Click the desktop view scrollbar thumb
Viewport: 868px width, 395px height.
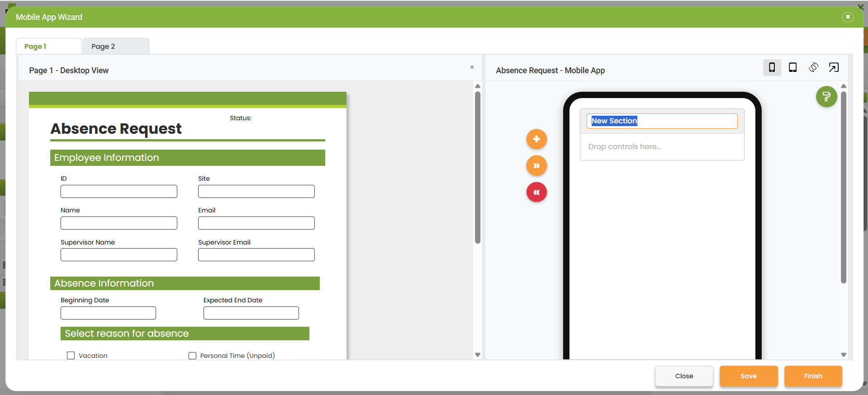pos(478,167)
